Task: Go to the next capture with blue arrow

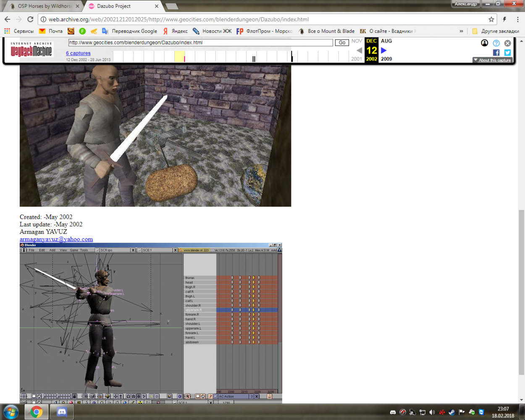Action: click(x=384, y=50)
